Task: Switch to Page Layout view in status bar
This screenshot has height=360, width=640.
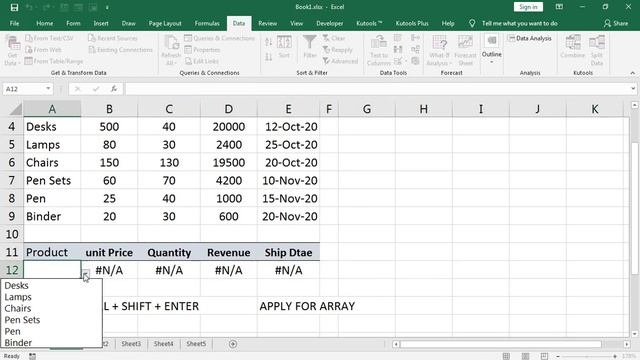Action: [x=525, y=356]
